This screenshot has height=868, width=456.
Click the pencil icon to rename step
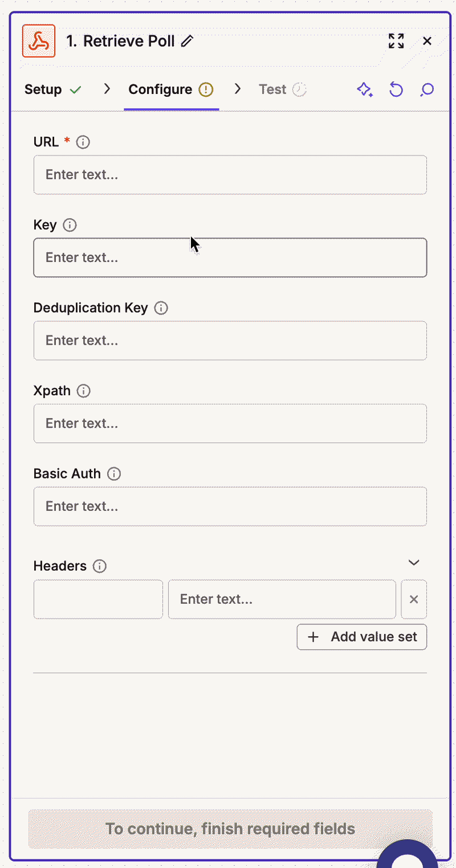(187, 41)
